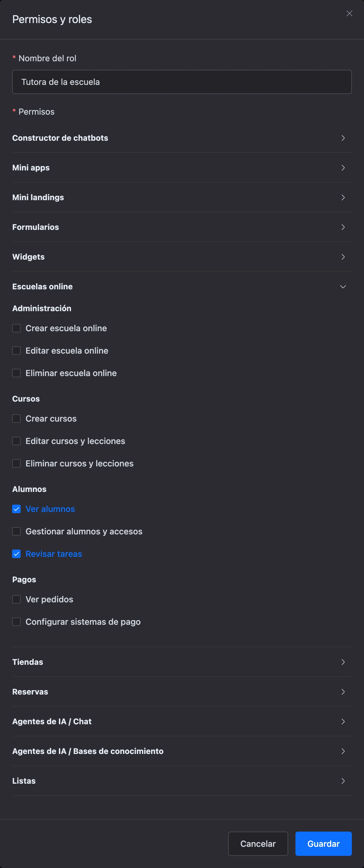Check Gestionar alumnos y accesos
364x868 pixels.
(x=16, y=531)
